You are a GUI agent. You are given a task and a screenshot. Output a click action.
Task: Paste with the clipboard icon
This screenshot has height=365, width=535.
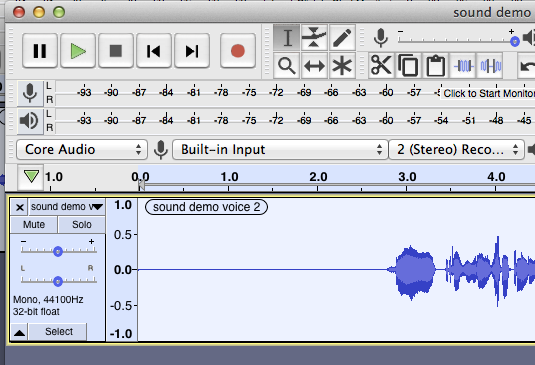436,65
